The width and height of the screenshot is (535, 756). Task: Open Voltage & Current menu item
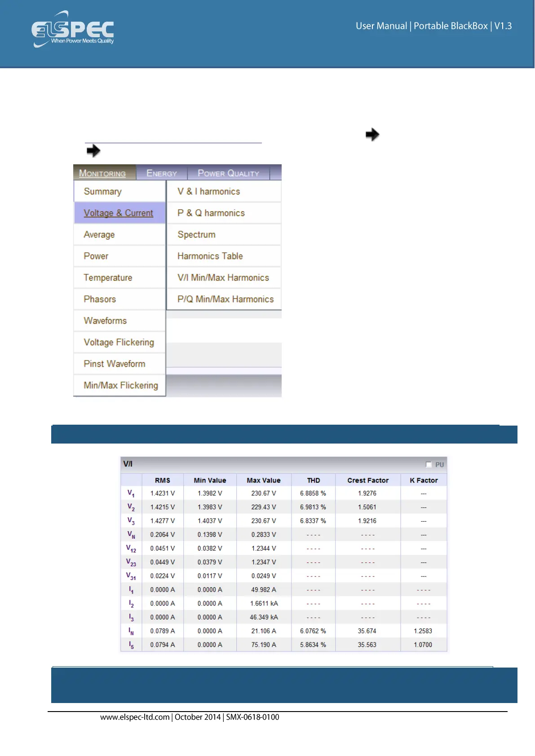click(119, 213)
